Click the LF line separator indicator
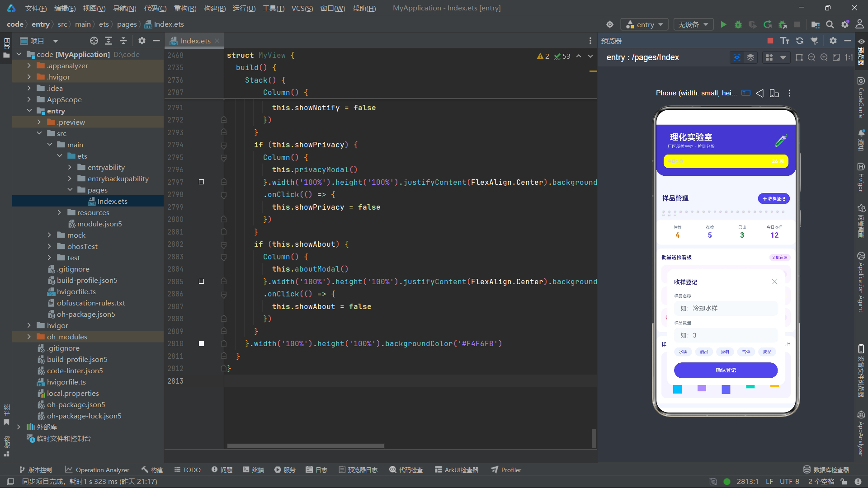868x488 pixels. click(769, 482)
